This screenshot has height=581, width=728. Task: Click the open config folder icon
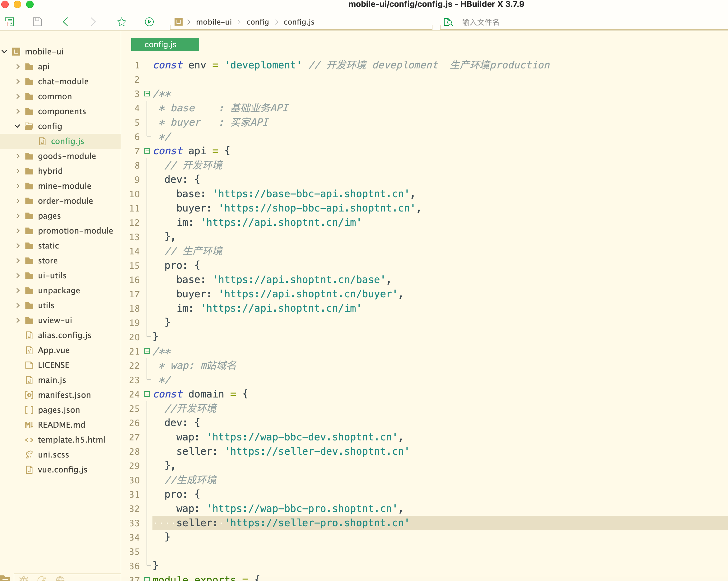pos(29,126)
